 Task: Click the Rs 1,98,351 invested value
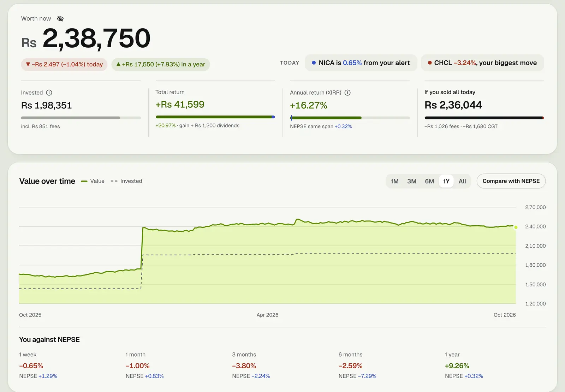coord(47,105)
